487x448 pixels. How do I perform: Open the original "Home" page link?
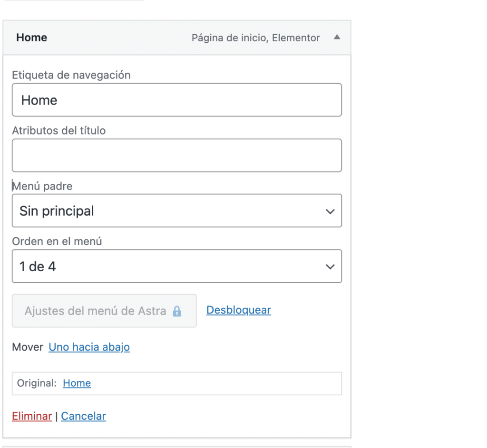tap(77, 383)
